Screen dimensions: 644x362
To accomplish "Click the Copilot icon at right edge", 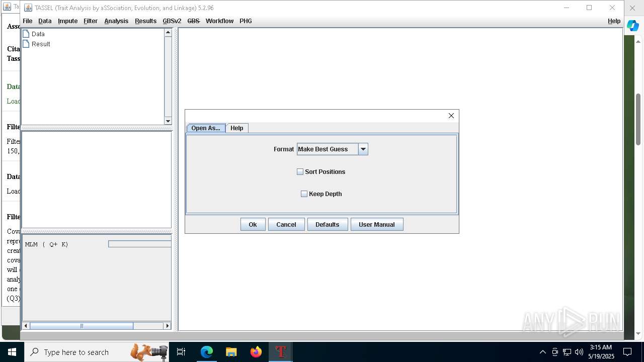I will (633, 26).
